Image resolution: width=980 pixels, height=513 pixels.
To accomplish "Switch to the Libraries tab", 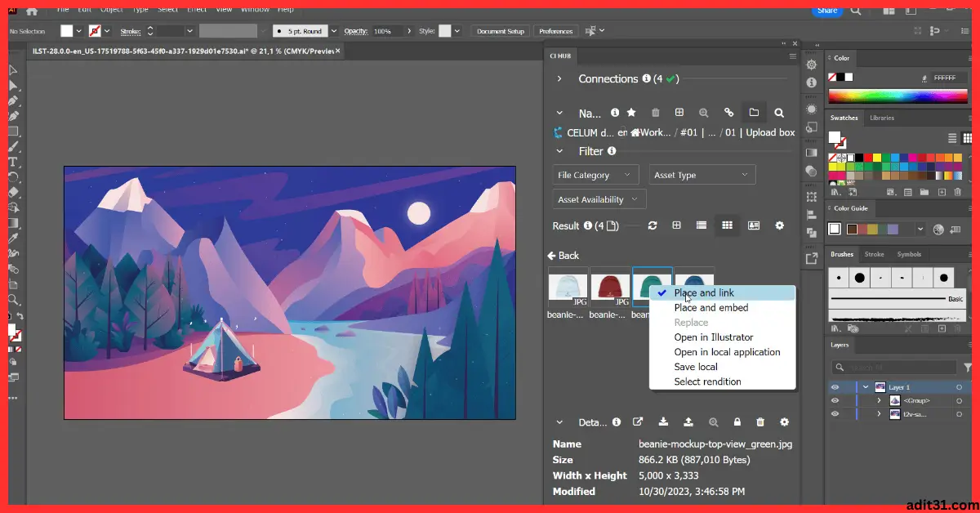I will point(883,117).
